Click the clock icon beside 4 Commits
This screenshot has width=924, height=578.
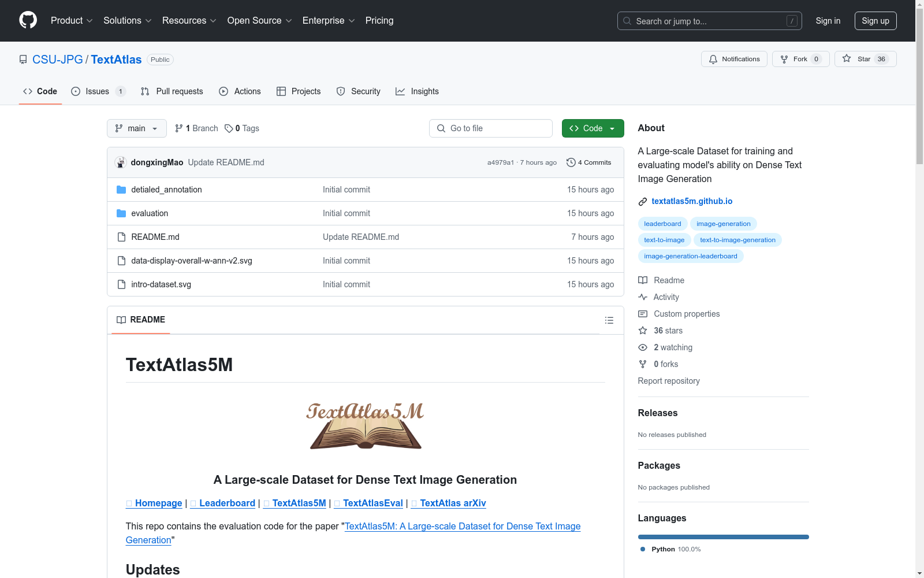coord(571,162)
